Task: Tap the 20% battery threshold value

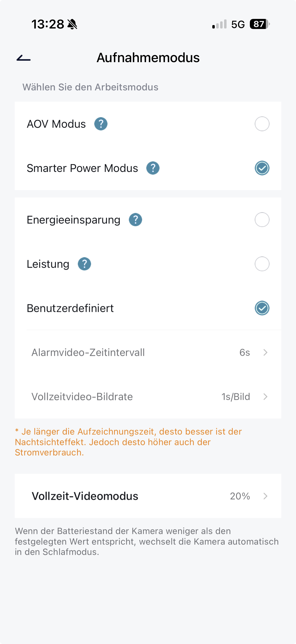Action: click(x=240, y=496)
